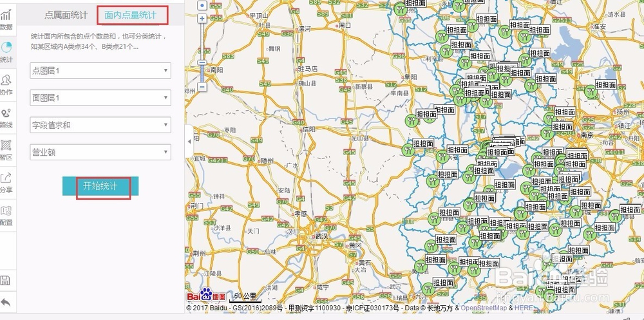Open the 面图层1 dropdown

pyautogui.click(x=100, y=98)
